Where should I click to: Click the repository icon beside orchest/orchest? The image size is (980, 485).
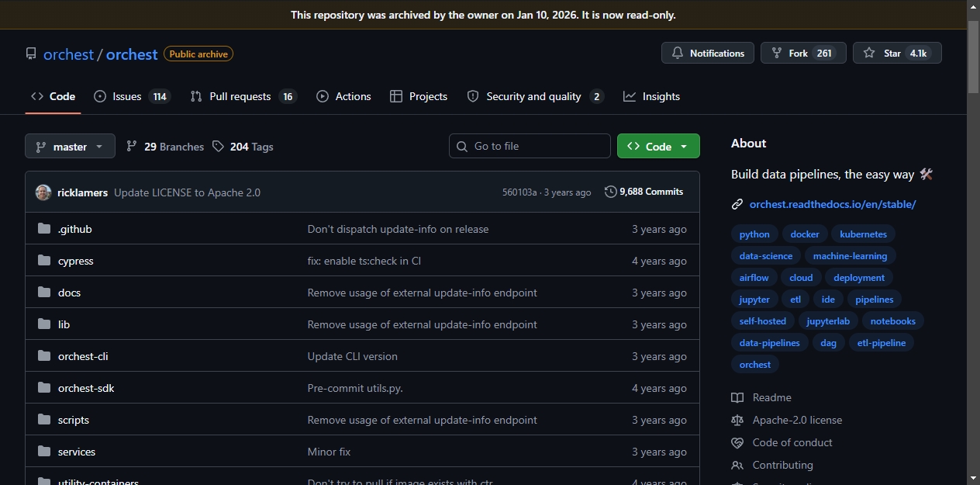pos(31,54)
